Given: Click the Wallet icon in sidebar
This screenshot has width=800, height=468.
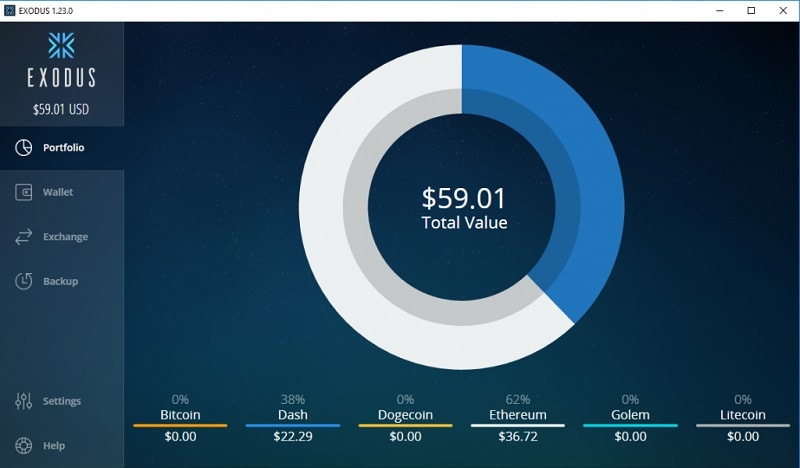Looking at the screenshot, I should (x=24, y=192).
